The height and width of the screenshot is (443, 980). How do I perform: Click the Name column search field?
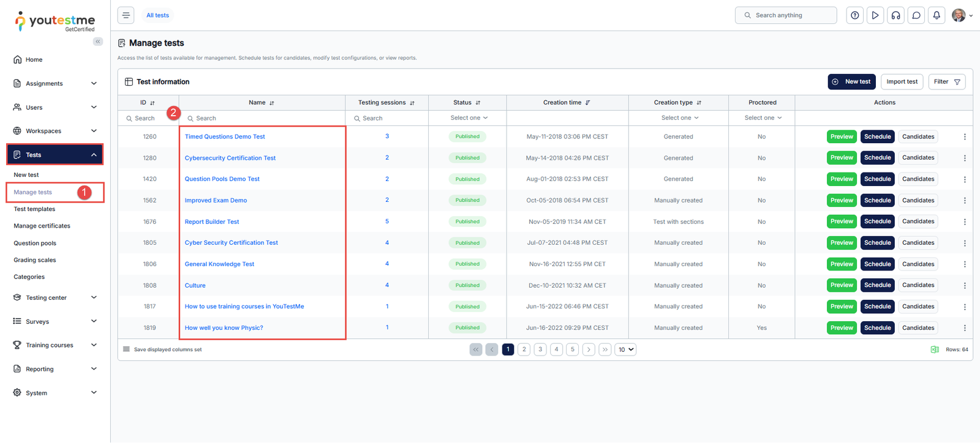[x=263, y=118]
